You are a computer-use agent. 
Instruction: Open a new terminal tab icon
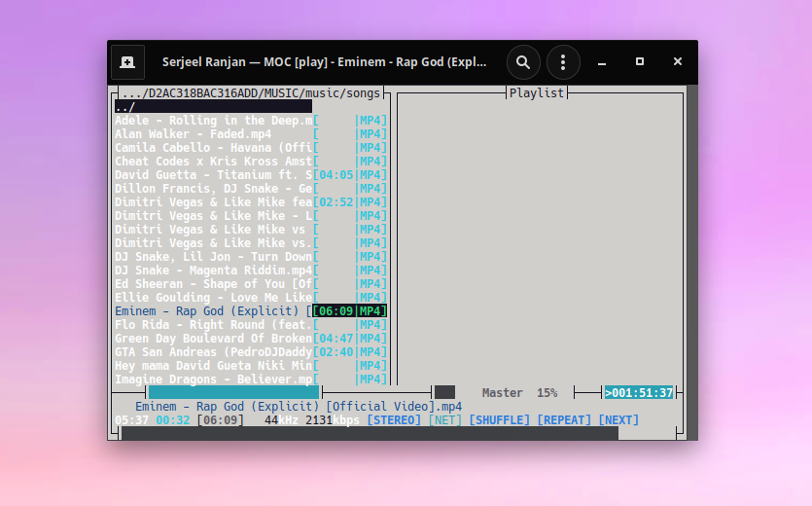[x=127, y=62]
